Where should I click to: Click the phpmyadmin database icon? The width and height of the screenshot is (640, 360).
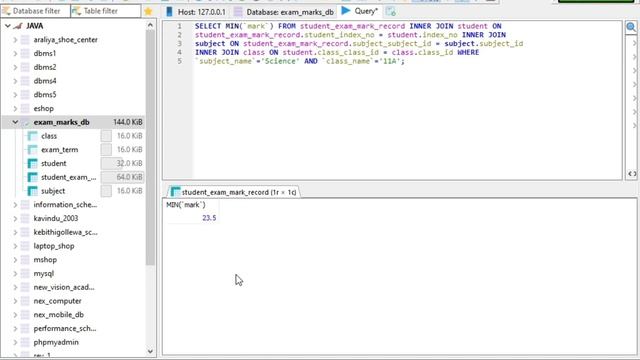point(25,342)
